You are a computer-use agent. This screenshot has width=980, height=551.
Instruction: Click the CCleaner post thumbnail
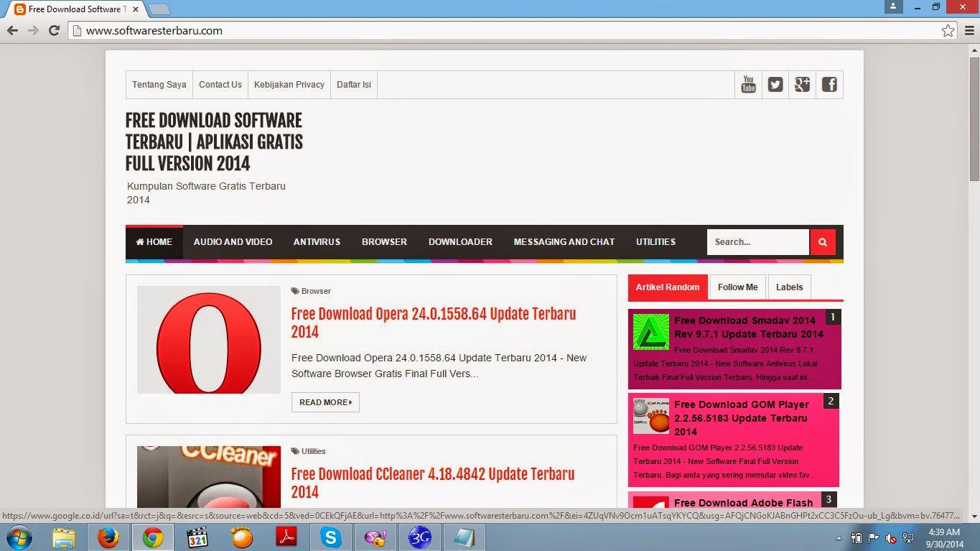(209, 477)
